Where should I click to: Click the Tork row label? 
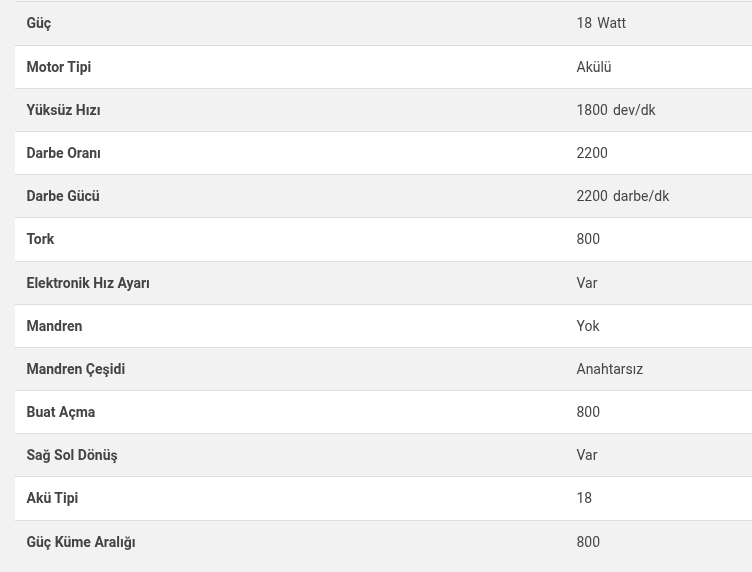coord(40,239)
